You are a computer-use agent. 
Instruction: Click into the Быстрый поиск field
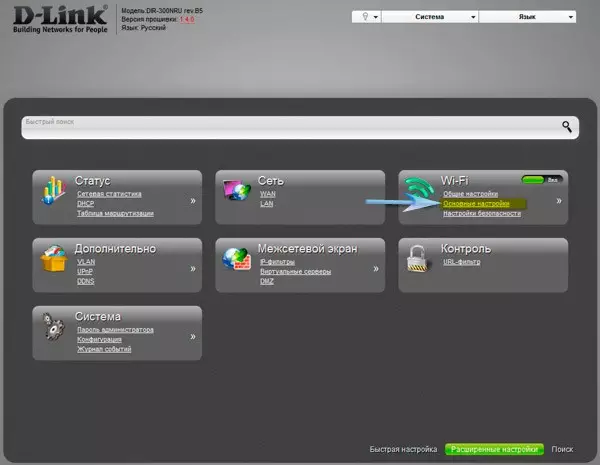point(300,127)
